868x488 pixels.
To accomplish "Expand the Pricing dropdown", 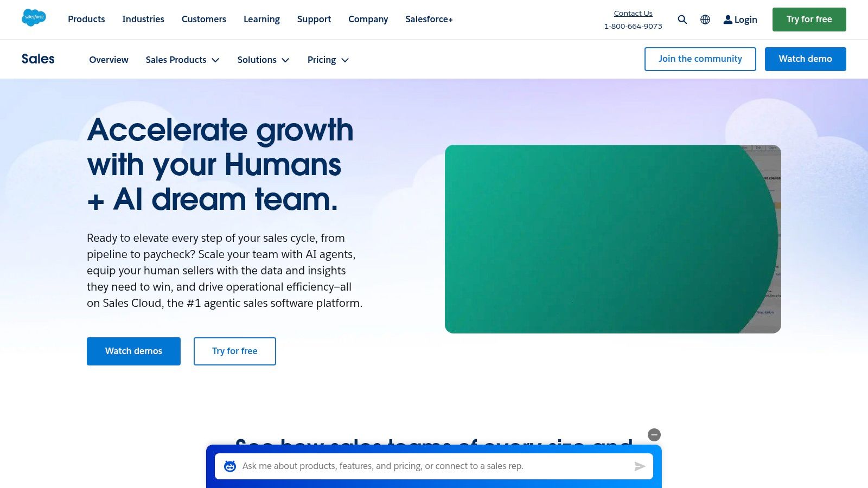I will (328, 60).
